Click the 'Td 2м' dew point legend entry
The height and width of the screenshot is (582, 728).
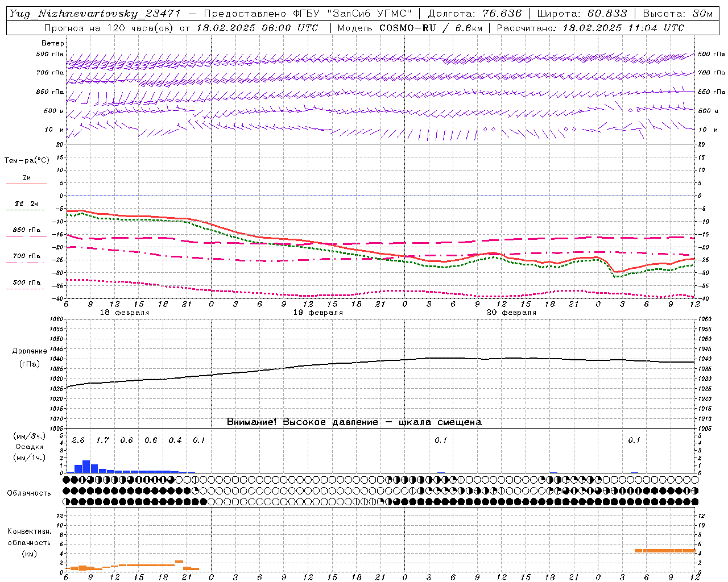coord(27,203)
